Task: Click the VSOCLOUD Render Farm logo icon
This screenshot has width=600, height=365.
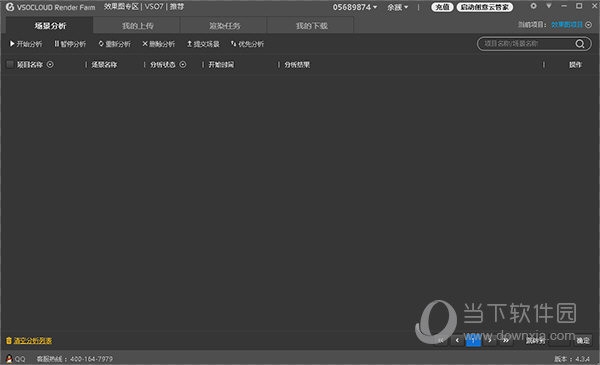Action: coord(10,7)
